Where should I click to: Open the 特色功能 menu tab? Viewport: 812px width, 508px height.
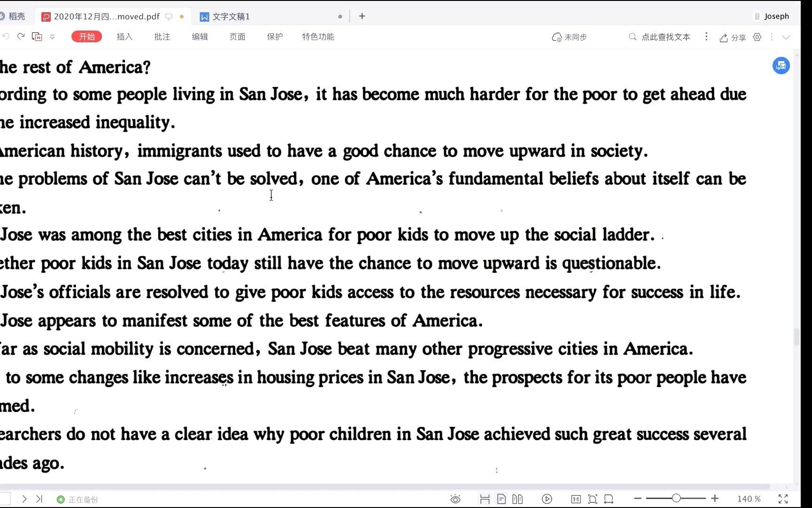(x=318, y=37)
